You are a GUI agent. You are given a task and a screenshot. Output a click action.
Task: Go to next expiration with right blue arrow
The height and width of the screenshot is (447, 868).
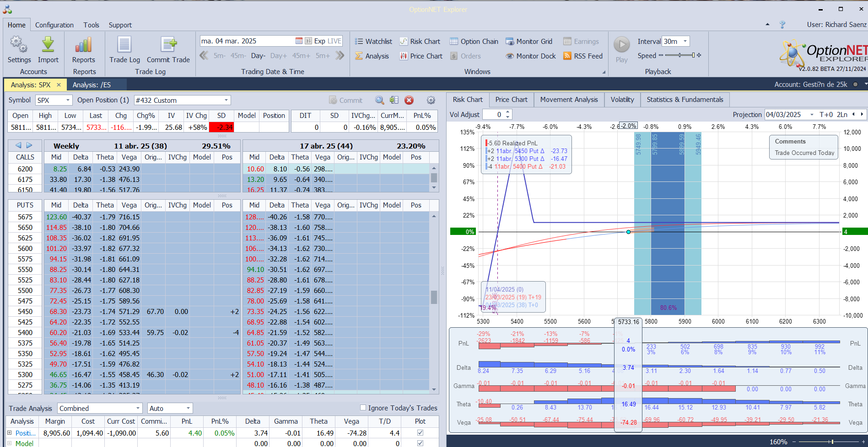click(x=29, y=145)
